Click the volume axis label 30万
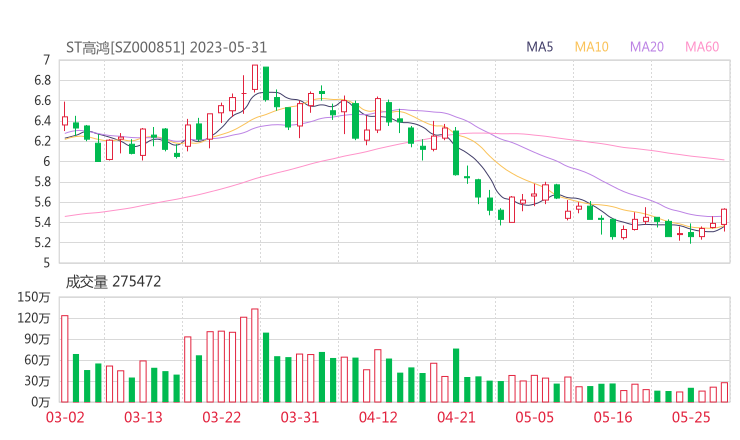This screenshot has width=740, height=440. coord(37,381)
